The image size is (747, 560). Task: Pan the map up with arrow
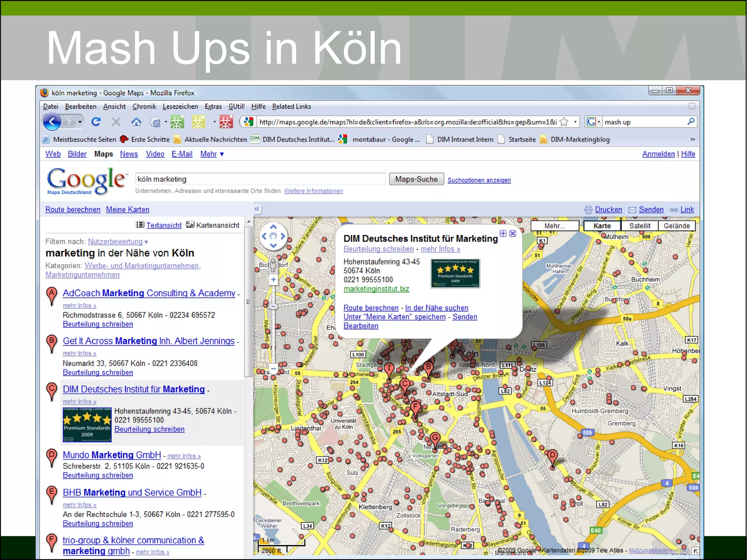click(x=273, y=227)
